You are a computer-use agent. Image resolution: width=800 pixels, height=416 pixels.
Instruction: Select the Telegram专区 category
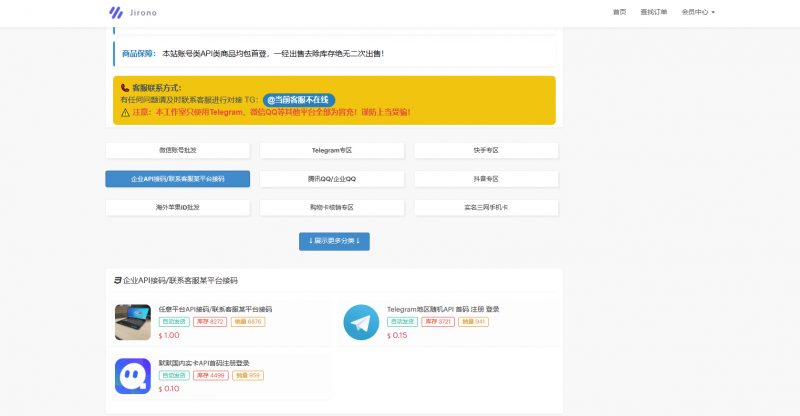pyautogui.click(x=332, y=150)
